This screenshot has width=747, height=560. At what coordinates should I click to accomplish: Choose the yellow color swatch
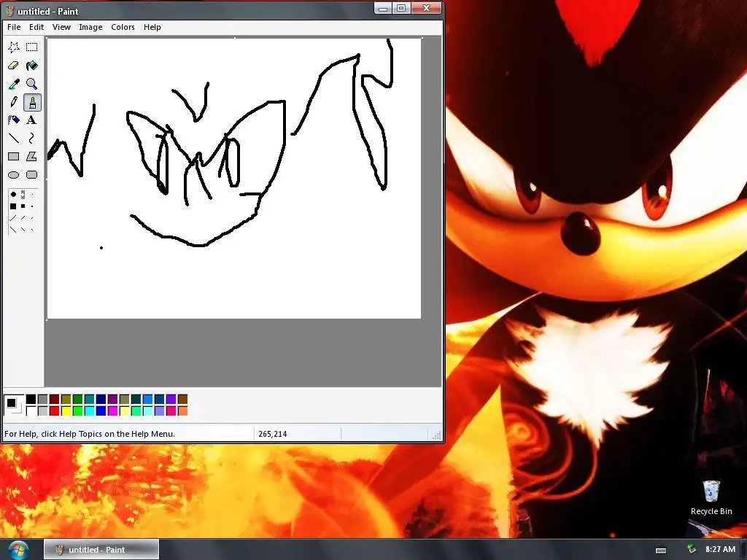click(x=66, y=411)
